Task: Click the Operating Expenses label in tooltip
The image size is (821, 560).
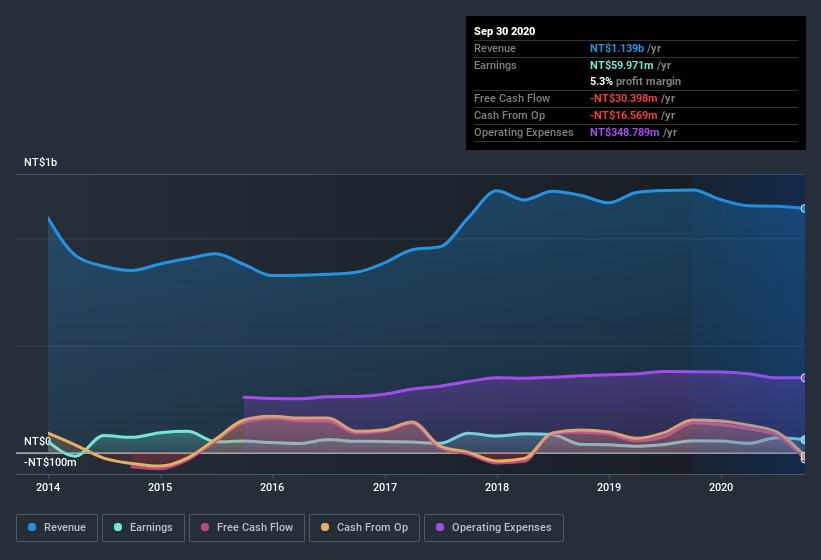Action: click(x=524, y=132)
